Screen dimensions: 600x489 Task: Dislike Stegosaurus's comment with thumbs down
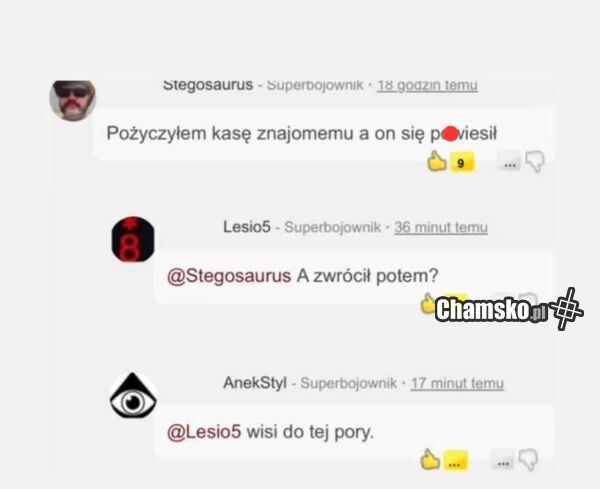535,162
